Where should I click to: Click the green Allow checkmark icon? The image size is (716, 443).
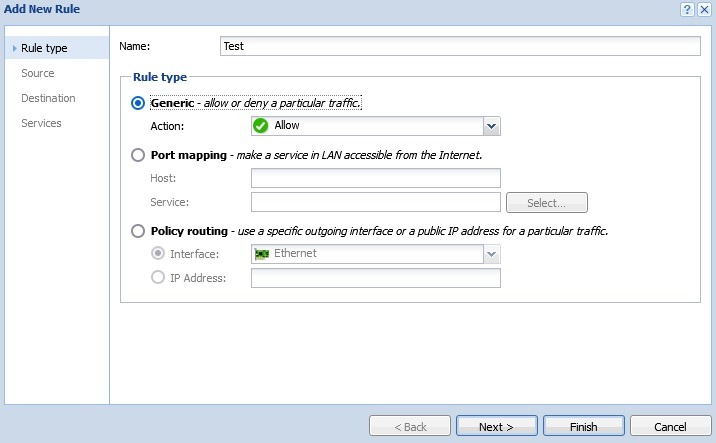(x=261, y=126)
